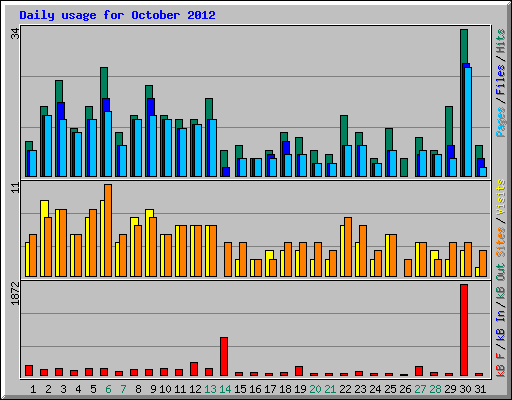Click green weekend day 27 label

pos(420,389)
